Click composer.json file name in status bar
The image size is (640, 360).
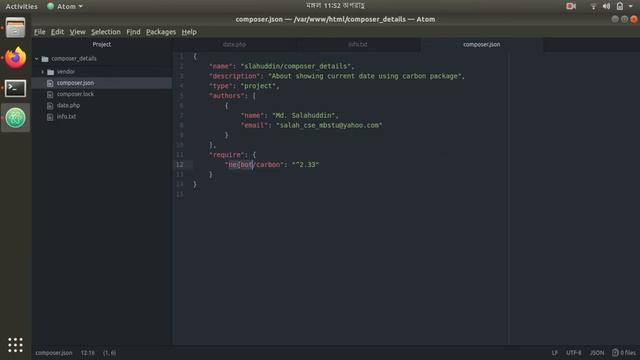[x=53, y=353]
